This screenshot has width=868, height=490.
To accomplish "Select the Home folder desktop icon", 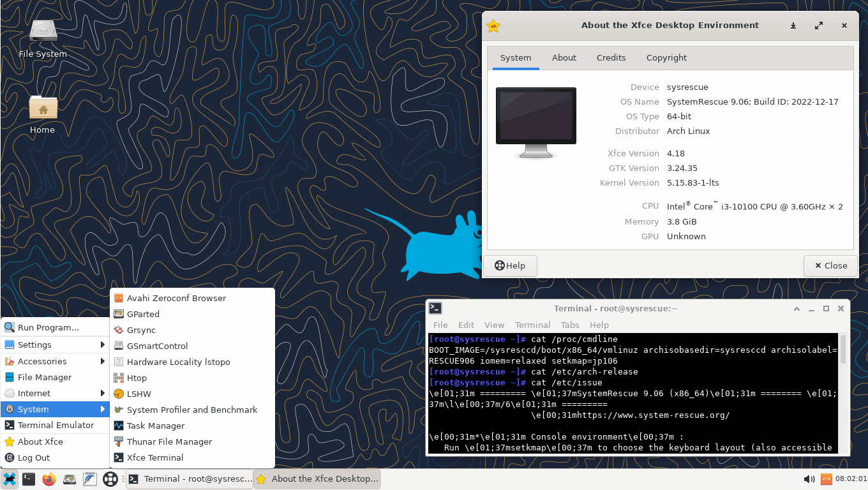I will [x=42, y=115].
